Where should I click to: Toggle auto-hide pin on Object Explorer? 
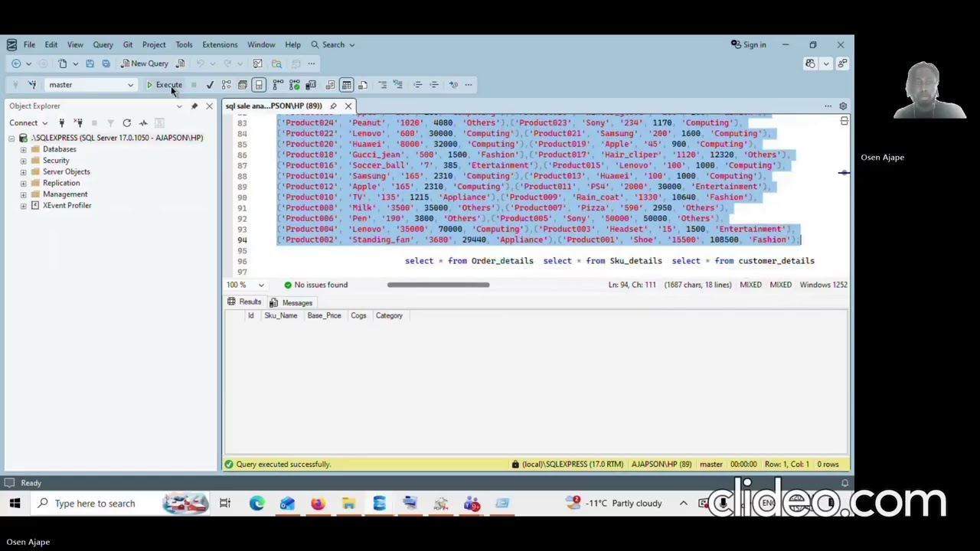point(194,106)
